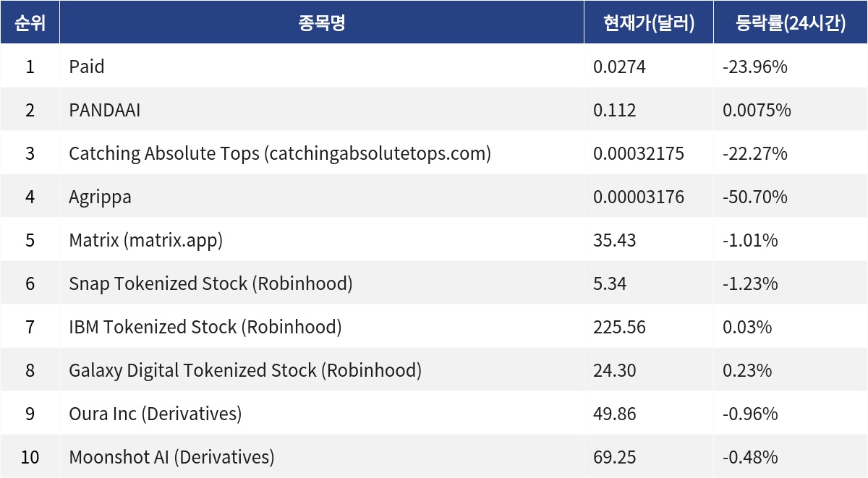This screenshot has width=868, height=478.
Task: Click the price value 225.56
Action: coord(619,328)
